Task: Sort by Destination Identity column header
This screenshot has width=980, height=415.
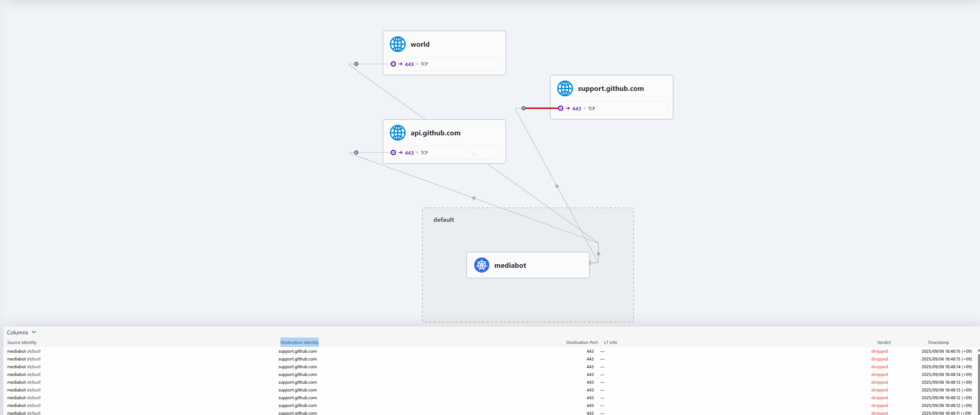Action: (299, 342)
